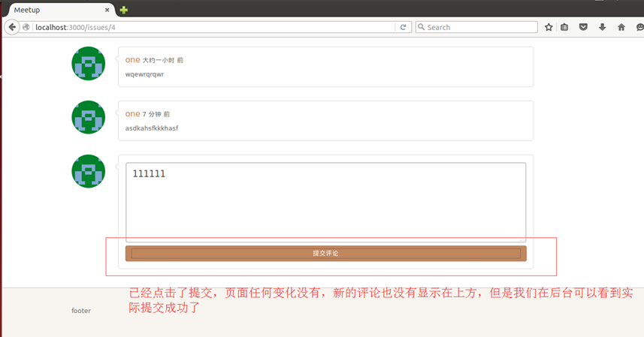Click the avatar beside the comment form
Image resolution: width=644 pixels, height=337 pixels.
89,171
